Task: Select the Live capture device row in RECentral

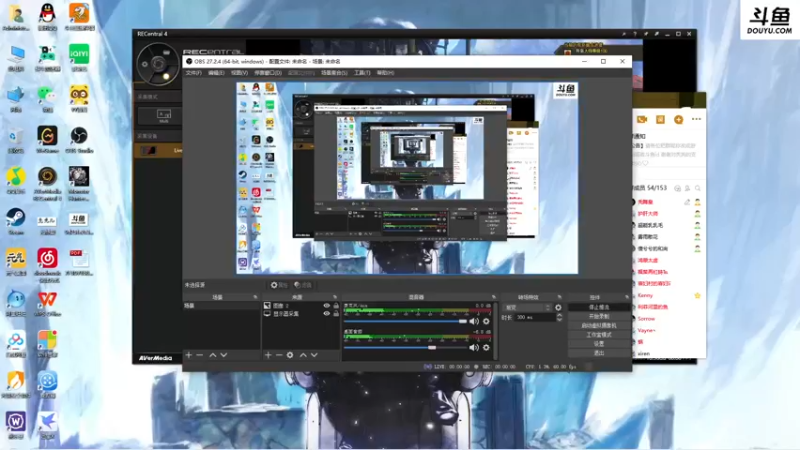Action: pyautogui.click(x=158, y=151)
